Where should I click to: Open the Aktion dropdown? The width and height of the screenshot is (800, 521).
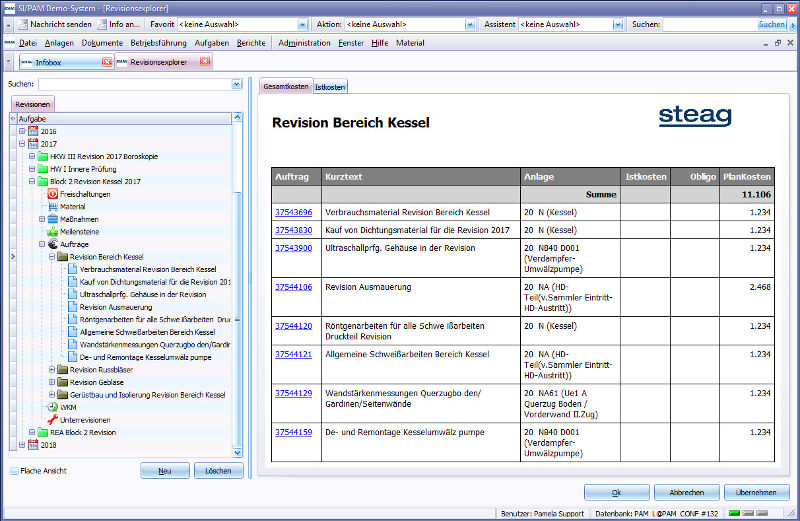click(469, 24)
